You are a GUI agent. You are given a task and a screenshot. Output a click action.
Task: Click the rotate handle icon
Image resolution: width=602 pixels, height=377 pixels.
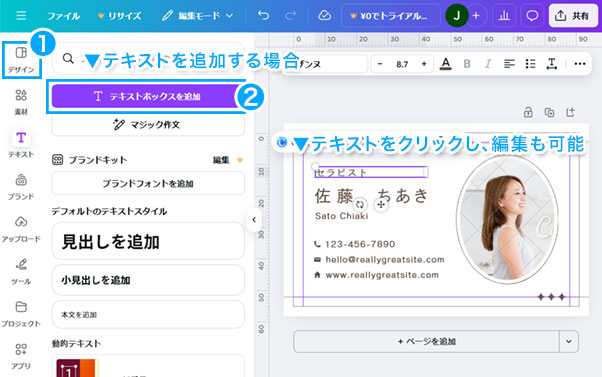[360, 205]
